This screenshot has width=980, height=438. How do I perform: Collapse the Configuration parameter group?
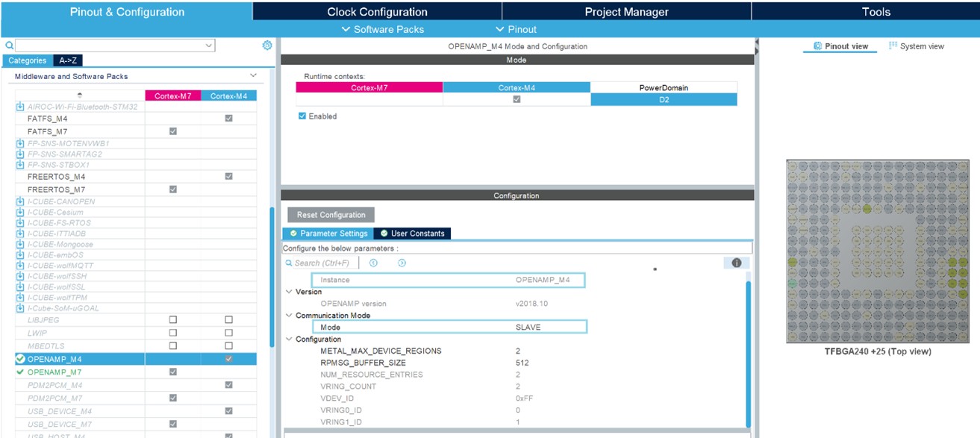[290, 340]
